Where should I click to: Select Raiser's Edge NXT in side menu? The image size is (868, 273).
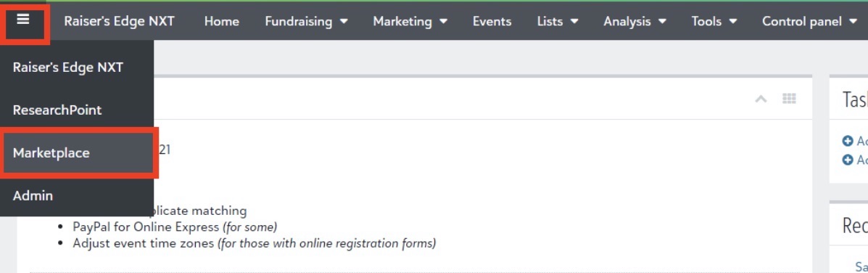[78, 68]
